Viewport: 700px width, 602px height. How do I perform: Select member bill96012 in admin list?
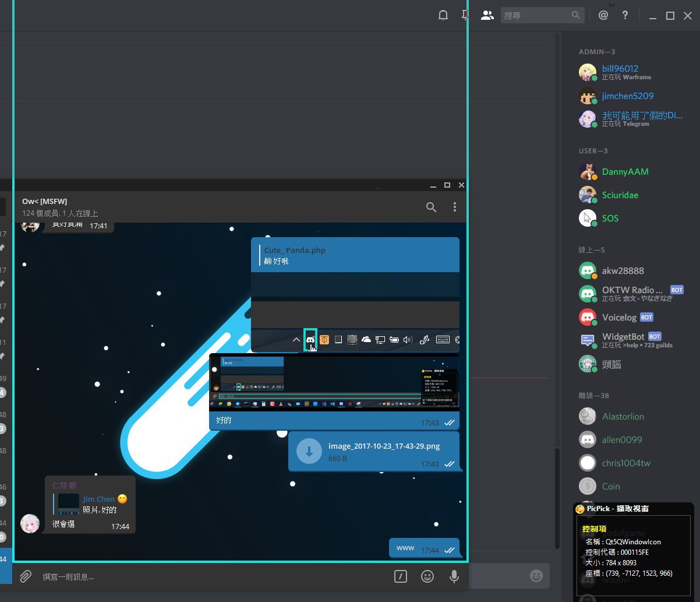pyautogui.click(x=620, y=69)
